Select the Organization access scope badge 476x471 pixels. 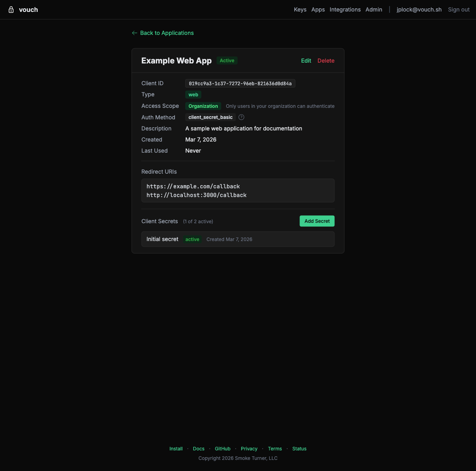[203, 106]
